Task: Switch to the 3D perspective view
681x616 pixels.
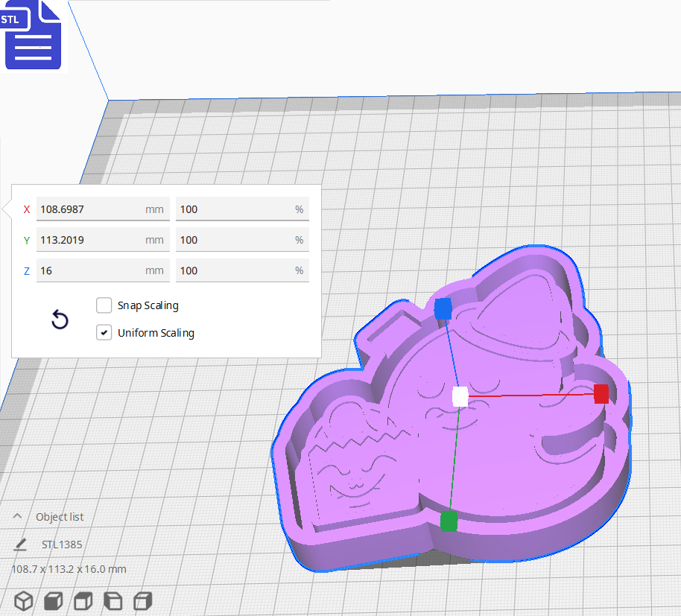Action: point(23,600)
